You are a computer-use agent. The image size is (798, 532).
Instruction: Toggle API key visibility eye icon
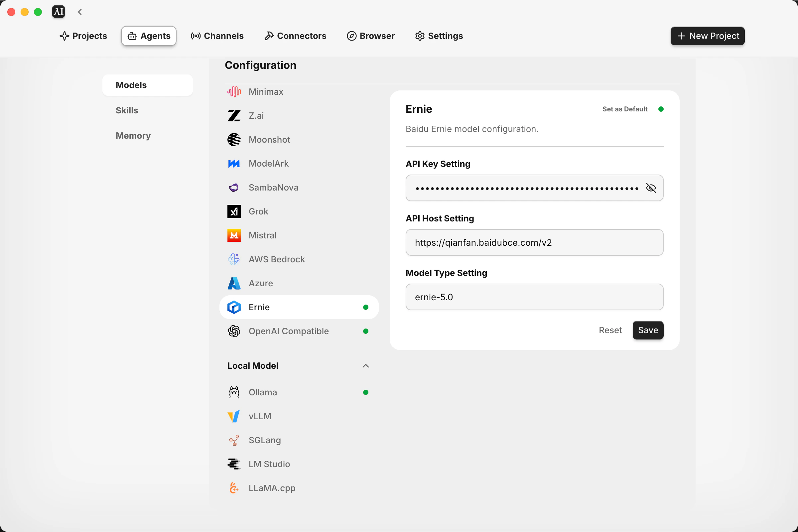pos(651,188)
